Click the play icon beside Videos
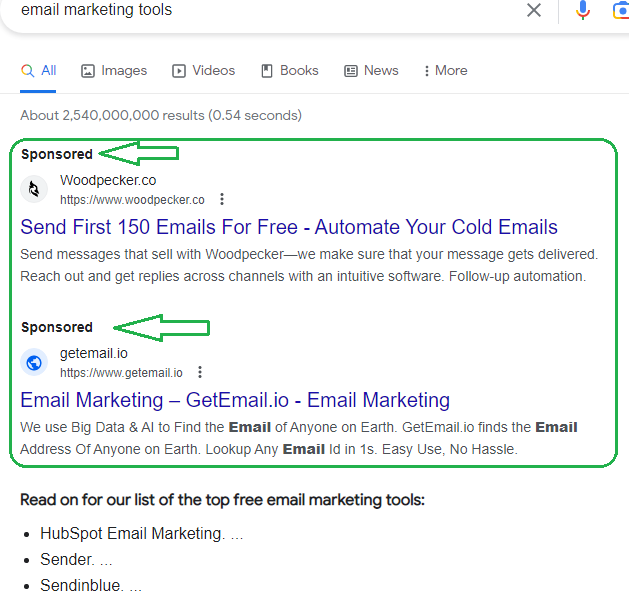Viewport: 629px width, 604px height. tap(179, 71)
